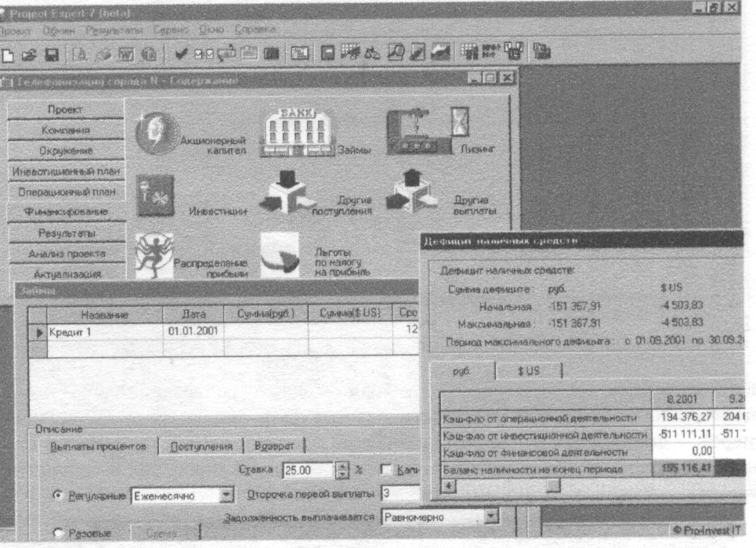Screen dimensions: 756x548
Task: Open the Окно menu
Action: (x=212, y=30)
